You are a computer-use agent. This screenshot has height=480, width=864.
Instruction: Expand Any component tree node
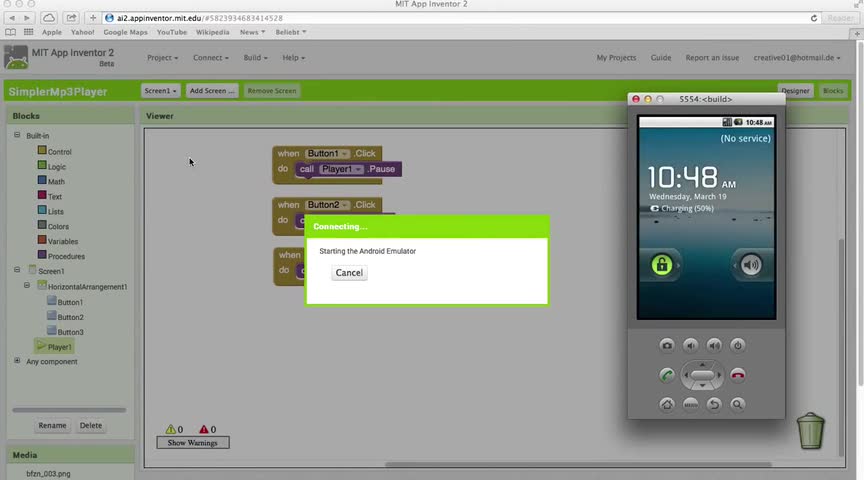[17, 361]
